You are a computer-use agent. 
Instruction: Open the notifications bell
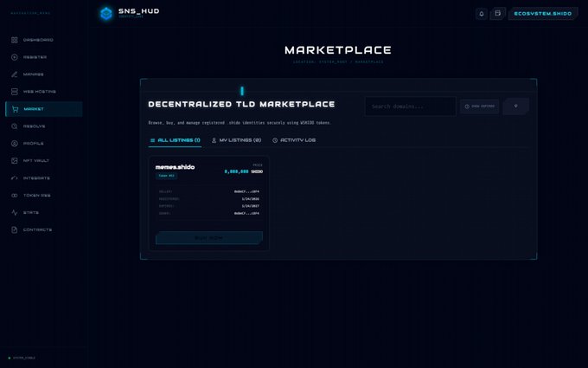pos(482,14)
